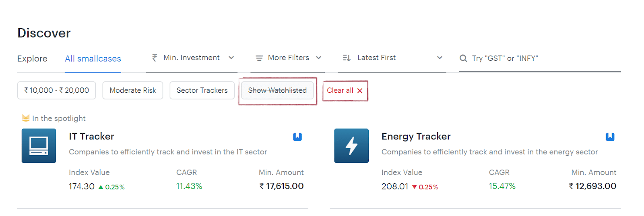Screen dimensions: 644x216
Task: Remove the Moderate Risk filter chip
Action: 133,90
